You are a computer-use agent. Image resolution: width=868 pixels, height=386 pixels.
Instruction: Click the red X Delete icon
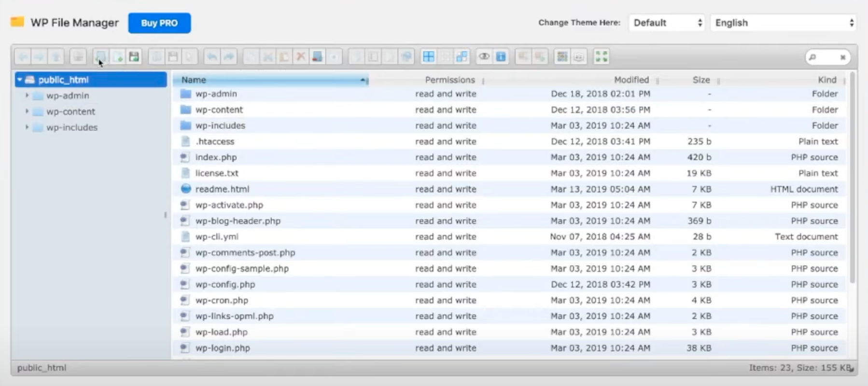[x=301, y=57]
